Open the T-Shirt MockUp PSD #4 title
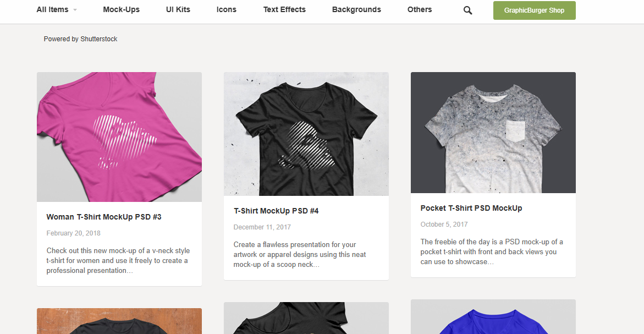The height and width of the screenshot is (334, 644). point(276,211)
